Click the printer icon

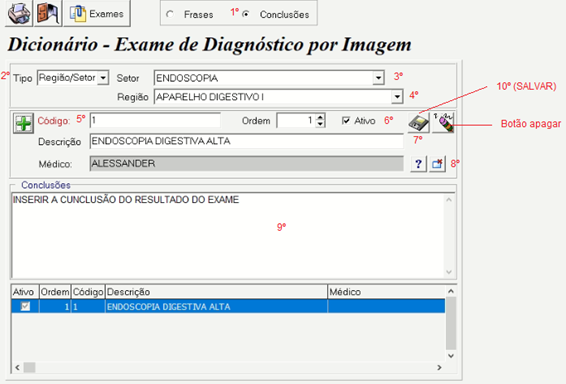[x=19, y=13]
